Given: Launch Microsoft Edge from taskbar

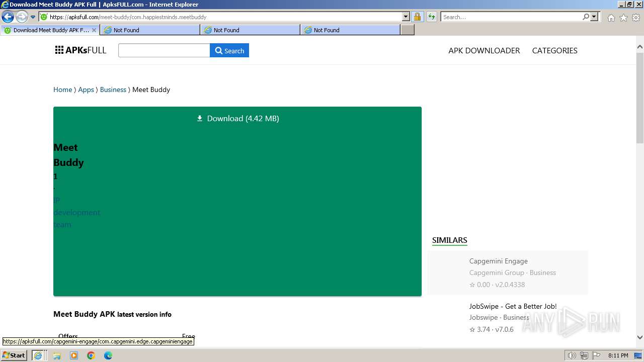Looking at the screenshot, I should pos(108,355).
